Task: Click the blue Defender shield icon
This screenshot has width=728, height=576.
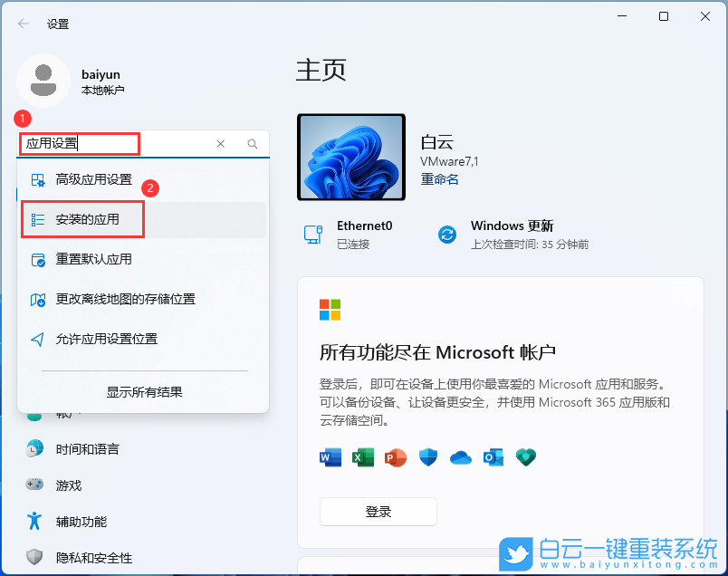Action: (428, 457)
